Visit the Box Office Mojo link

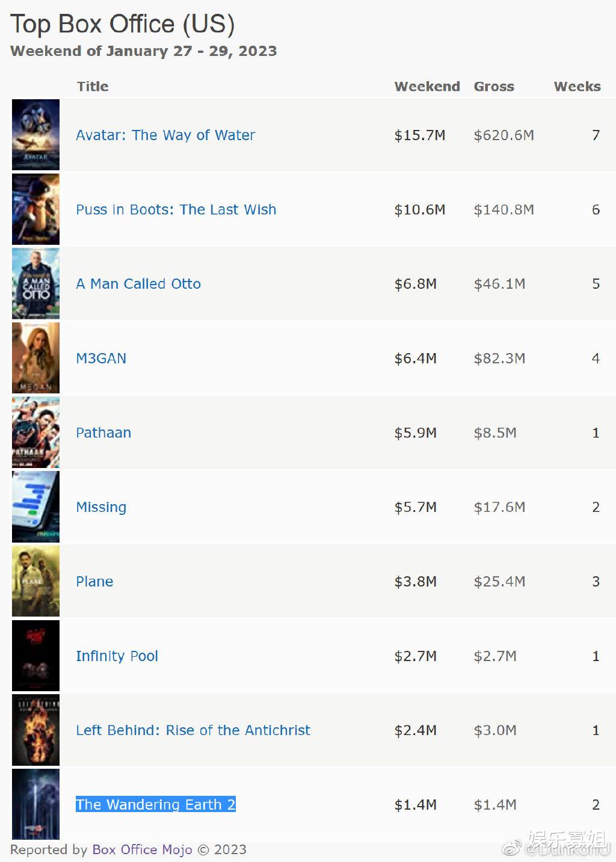[142, 849]
